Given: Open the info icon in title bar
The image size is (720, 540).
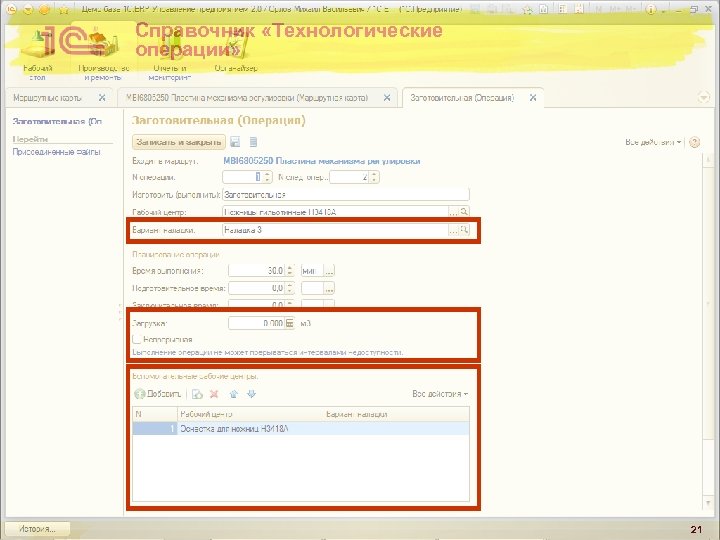Looking at the screenshot, I should point(650,9).
